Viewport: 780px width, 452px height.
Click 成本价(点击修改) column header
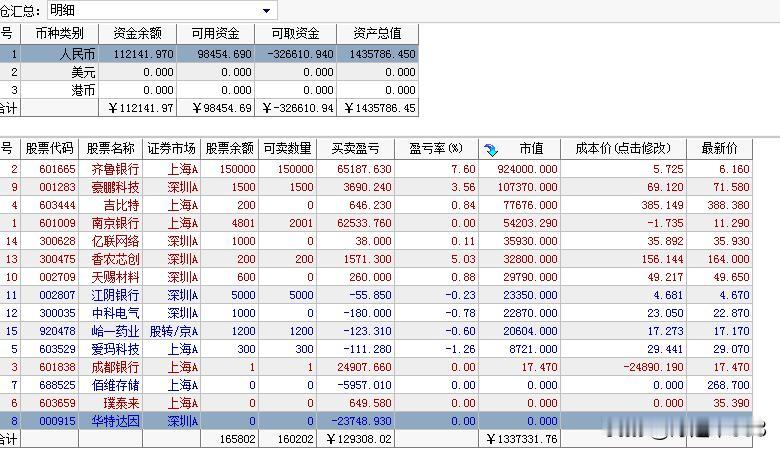pos(623,149)
